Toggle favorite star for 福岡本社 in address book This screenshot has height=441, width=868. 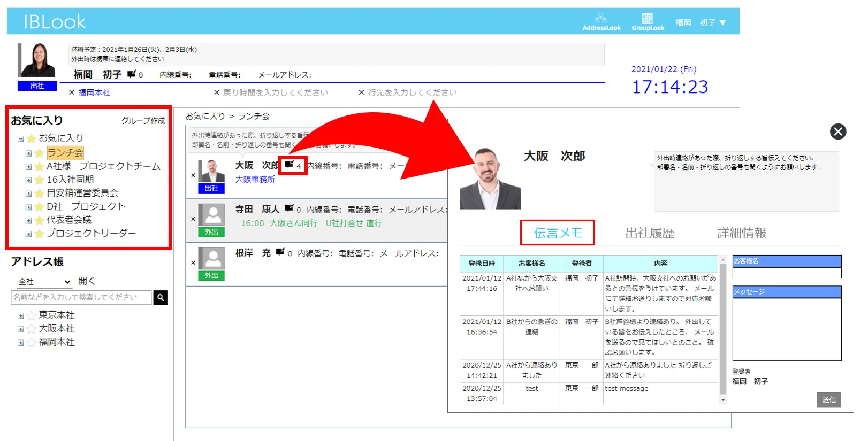point(31,342)
